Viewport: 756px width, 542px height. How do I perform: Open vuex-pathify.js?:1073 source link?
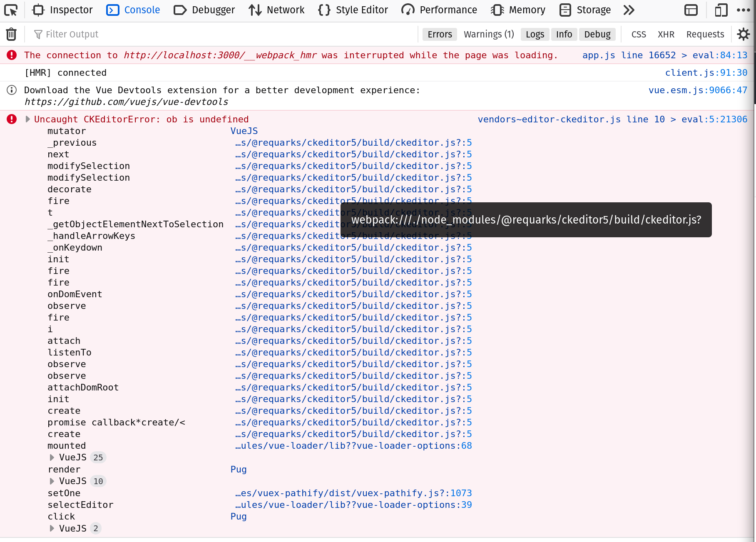[353, 493]
